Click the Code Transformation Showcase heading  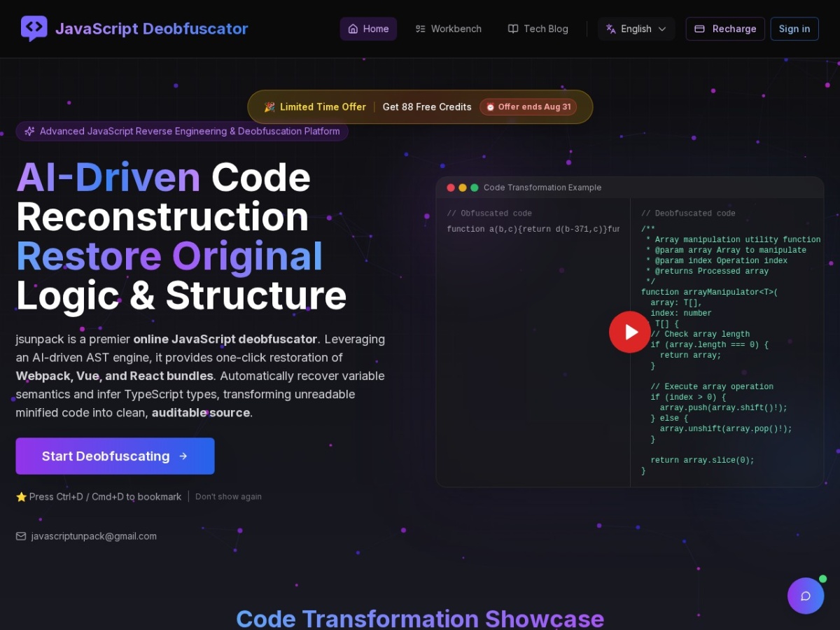pyautogui.click(x=420, y=618)
